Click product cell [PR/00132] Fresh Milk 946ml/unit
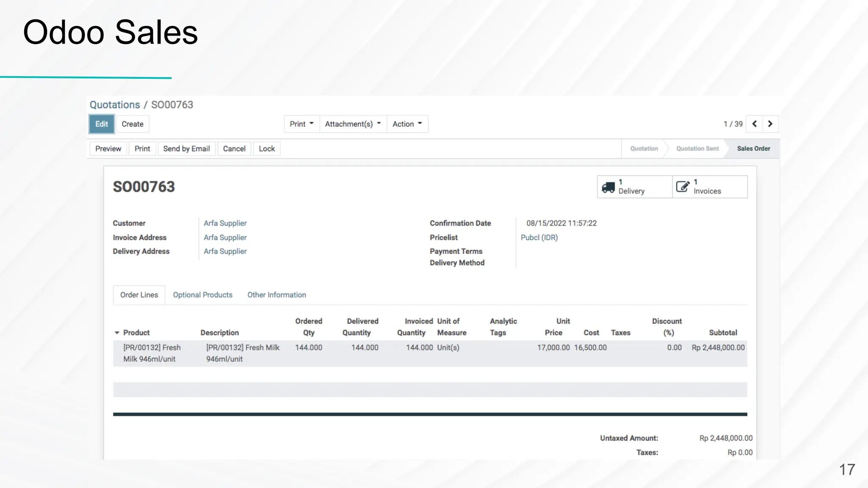Viewport: 868px width, 488px height. pyautogui.click(x=152, y=353)
